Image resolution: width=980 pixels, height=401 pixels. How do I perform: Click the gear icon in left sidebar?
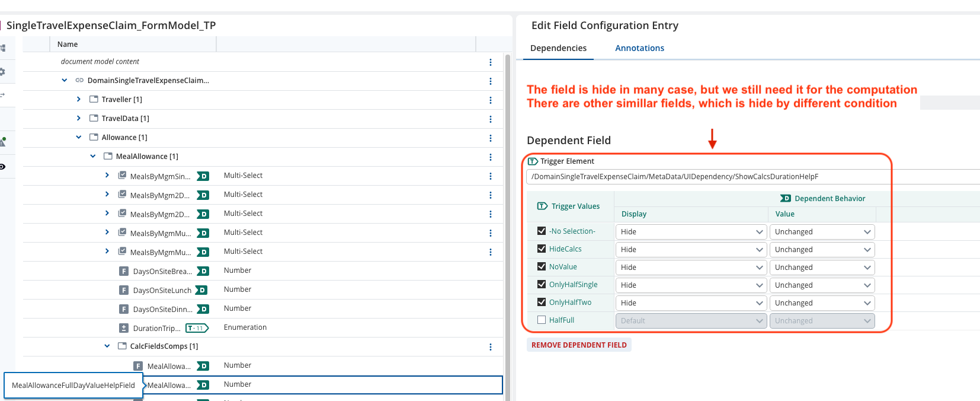click(2, 72)
